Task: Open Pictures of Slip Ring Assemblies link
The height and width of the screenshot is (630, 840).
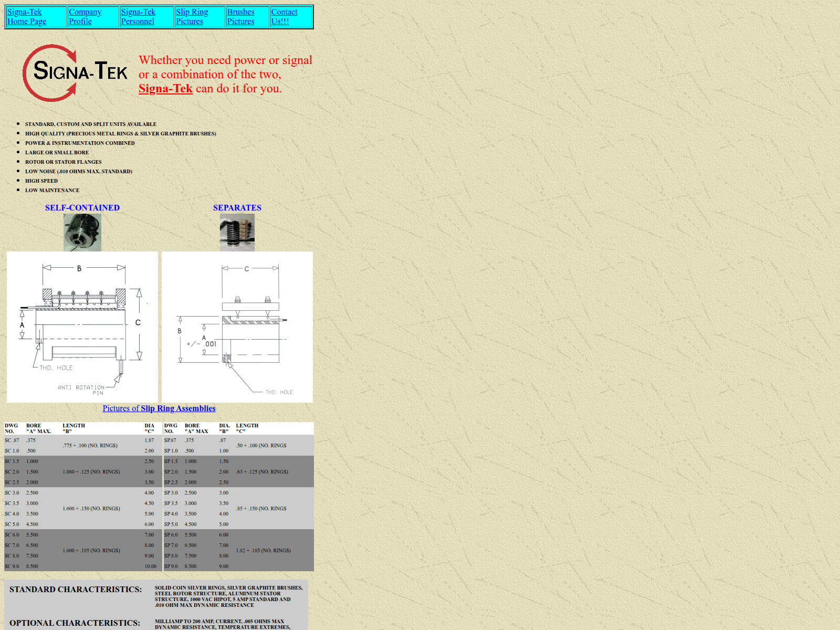Action: [x=159, y=408]
